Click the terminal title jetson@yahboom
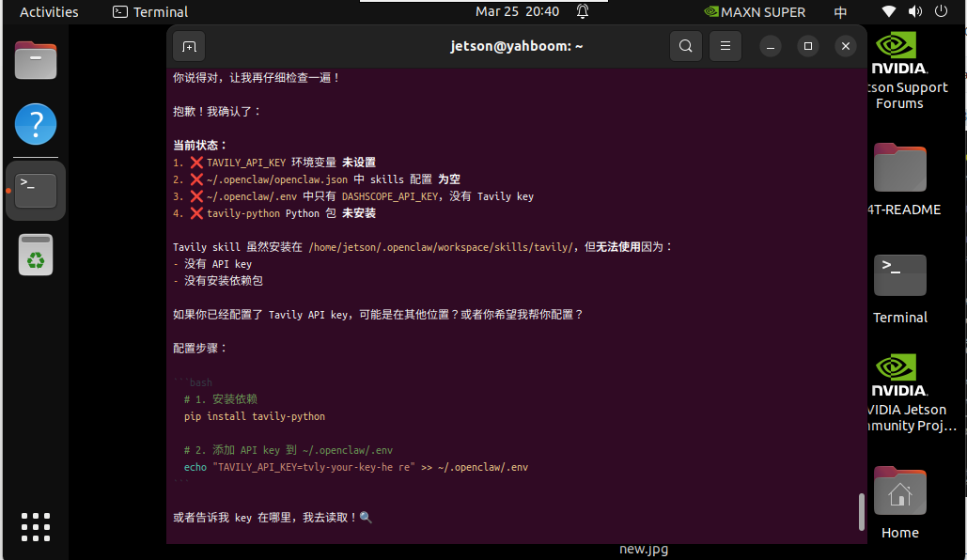Image resolution: width=967 pixels, height=560 pixels. 516,46
